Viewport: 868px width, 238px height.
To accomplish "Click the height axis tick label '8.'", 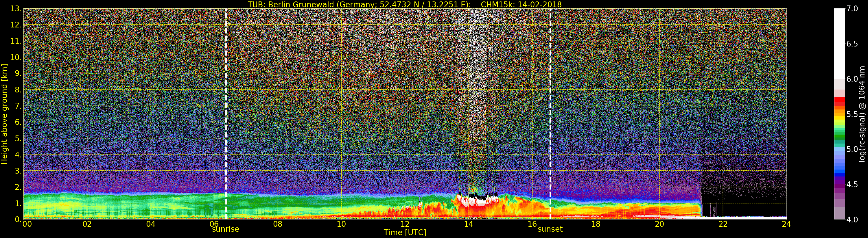I will pos(18,90).
